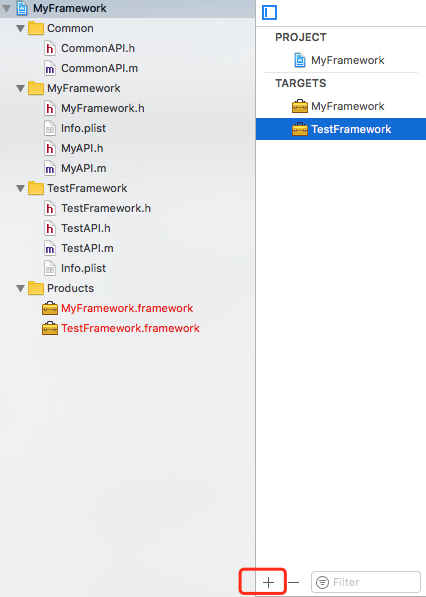Select the Products group label
This screenshot has width=426, height=597.
[x=70, y=288]
